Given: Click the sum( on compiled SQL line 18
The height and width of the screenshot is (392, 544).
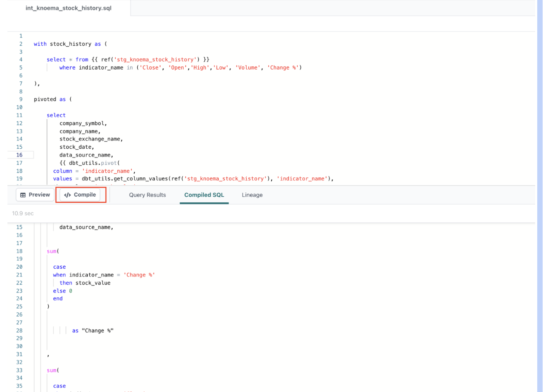Looking at the screenshot, I should 53,251.
